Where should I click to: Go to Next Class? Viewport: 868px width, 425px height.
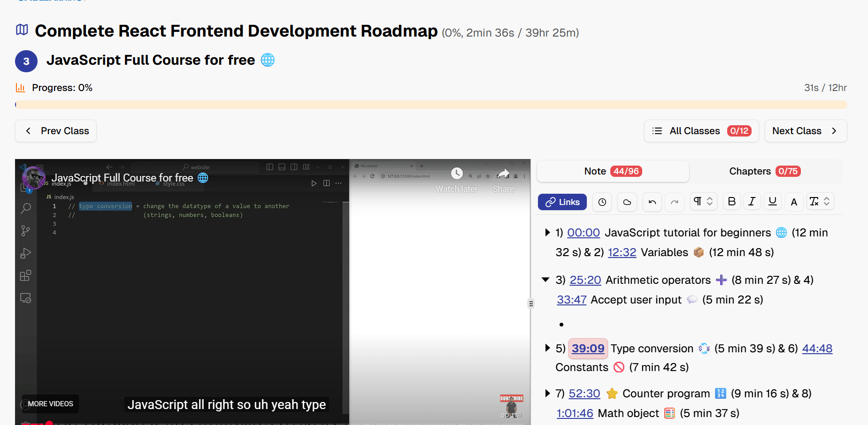[805, 131]
